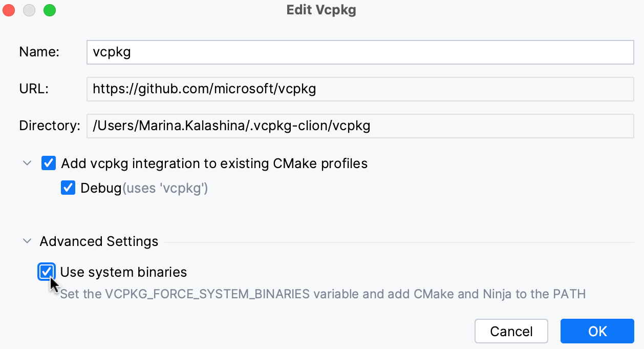Confirm the vcpkg settings with OK

pyautogui.click(x=597, y=331)
